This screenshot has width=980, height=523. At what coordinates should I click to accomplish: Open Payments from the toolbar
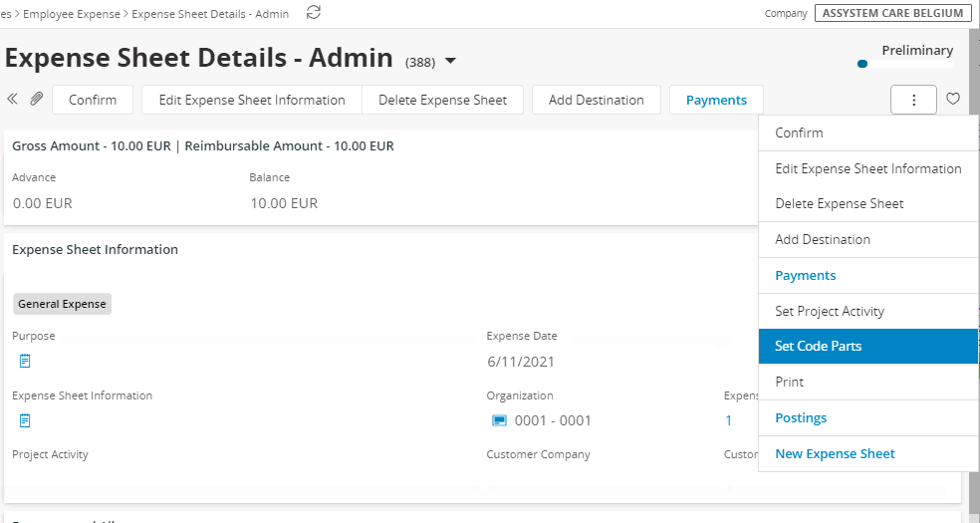(716, 100)
